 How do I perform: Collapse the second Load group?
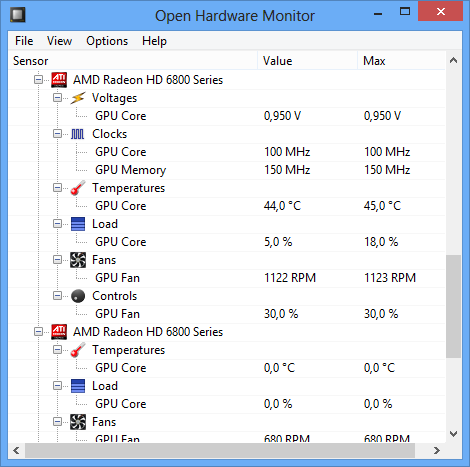[x=57, y=386]
